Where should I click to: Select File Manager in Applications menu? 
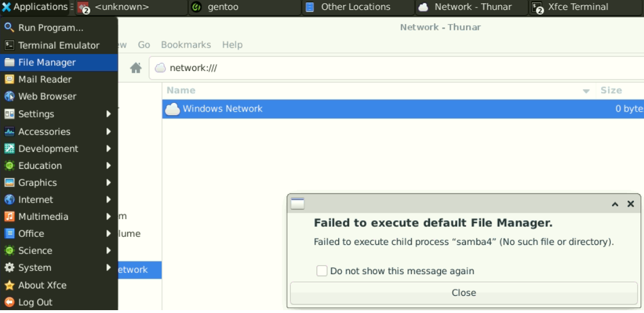tap(47, 62)
